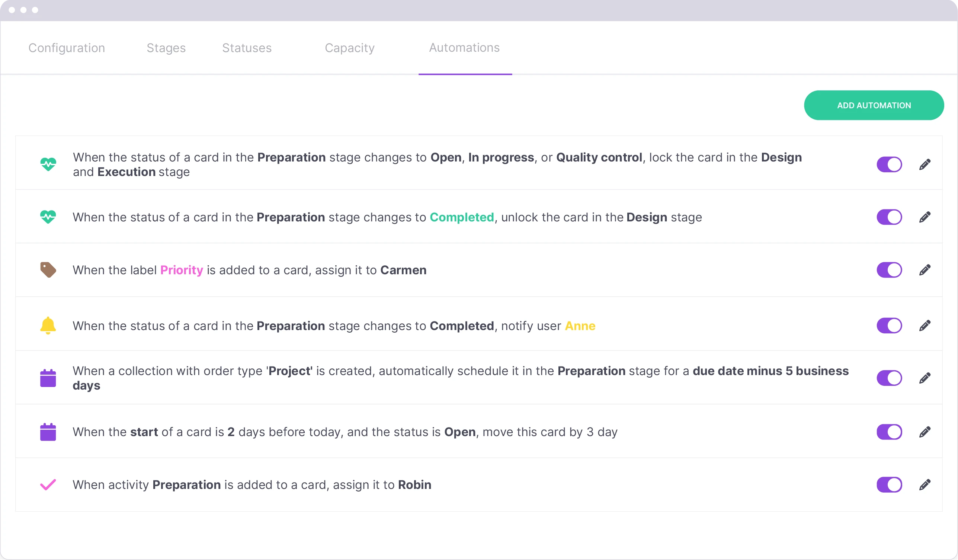Switch to the Configuration tab
Image resolution: width=958 pixels, height=560 pixels.
pyautogui.click(x=67, y=48)
